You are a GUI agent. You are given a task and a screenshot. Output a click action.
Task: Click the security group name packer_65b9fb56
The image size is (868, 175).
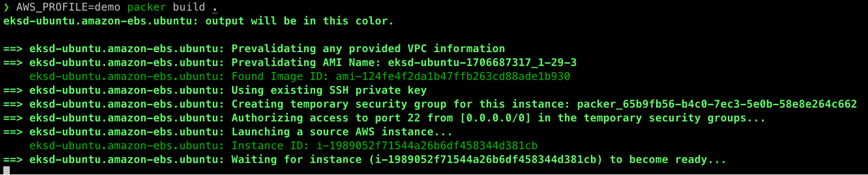tap(717, 104)
